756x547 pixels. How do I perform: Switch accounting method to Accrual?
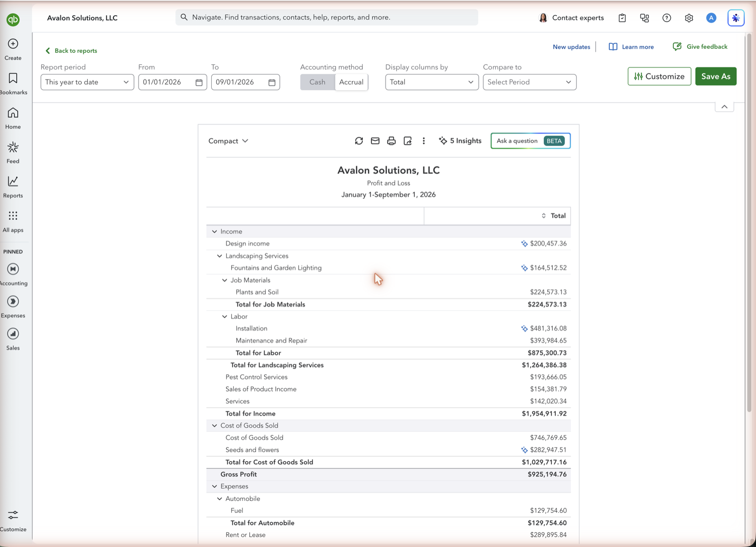tap(351, 82)
